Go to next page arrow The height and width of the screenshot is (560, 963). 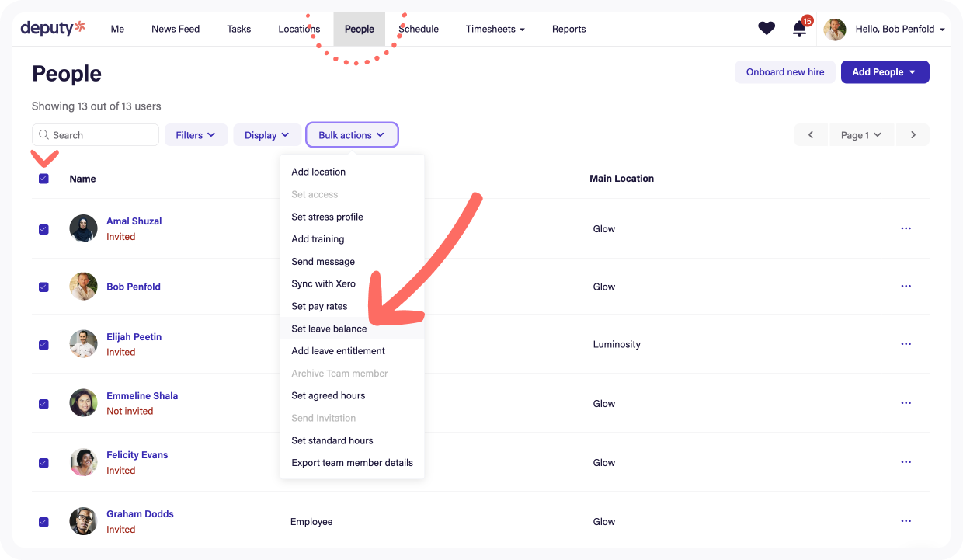click(913, 135)
